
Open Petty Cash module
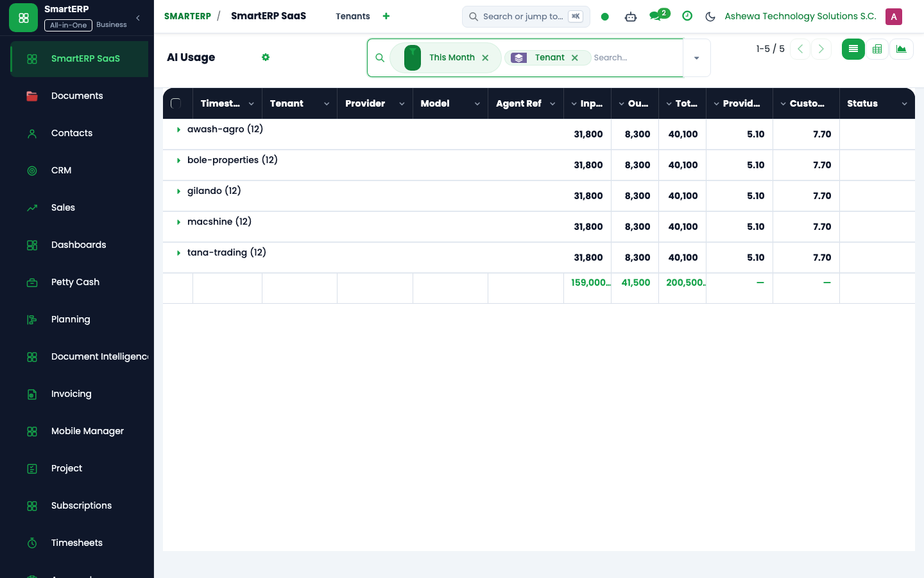(80, 282)
